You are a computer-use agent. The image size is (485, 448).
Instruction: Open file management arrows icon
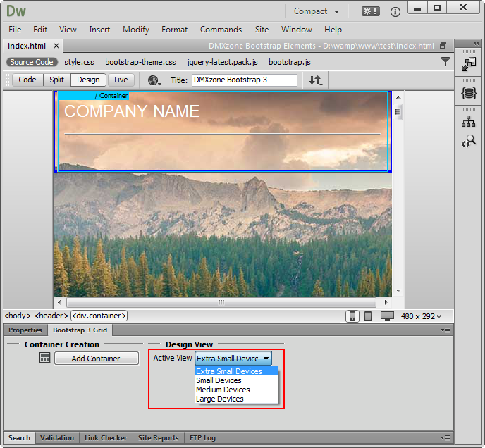pos(316,80)
